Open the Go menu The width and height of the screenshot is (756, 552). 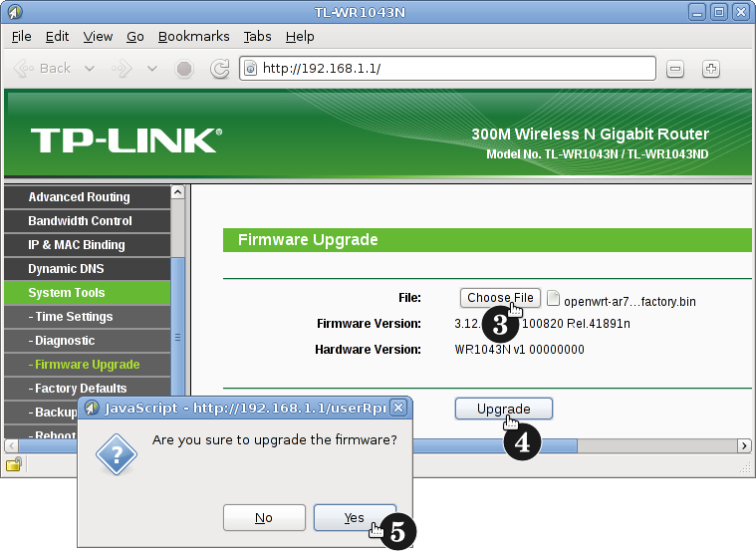pyautogui.click(x=135, y=37)
